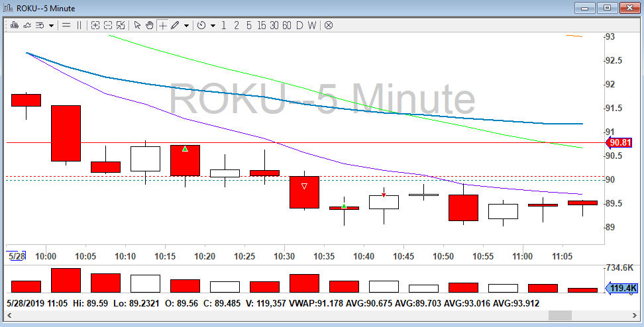644x327 pixels.
Task: Click the AVG:90.675 status value
Action: pos(368,304)
